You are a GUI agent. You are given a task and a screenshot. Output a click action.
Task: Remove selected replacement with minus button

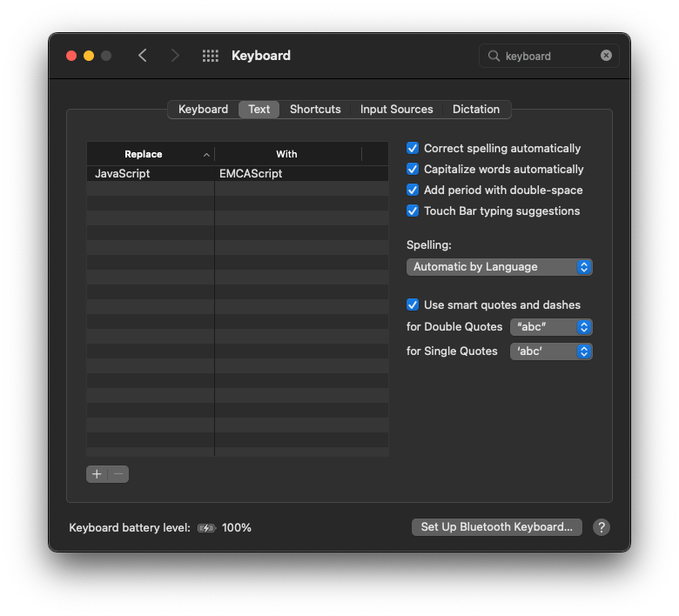tap(118, 474)
